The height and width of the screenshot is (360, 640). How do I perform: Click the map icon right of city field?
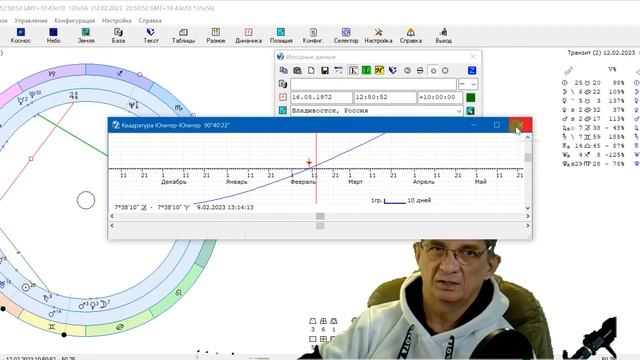pos(471,111)
